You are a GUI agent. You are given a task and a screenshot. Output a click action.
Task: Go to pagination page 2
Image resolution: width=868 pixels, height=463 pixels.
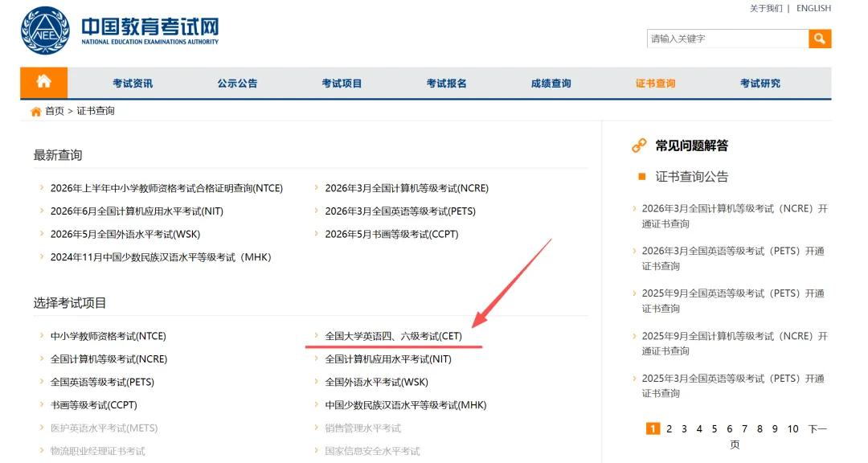click(x=669, y=428)
